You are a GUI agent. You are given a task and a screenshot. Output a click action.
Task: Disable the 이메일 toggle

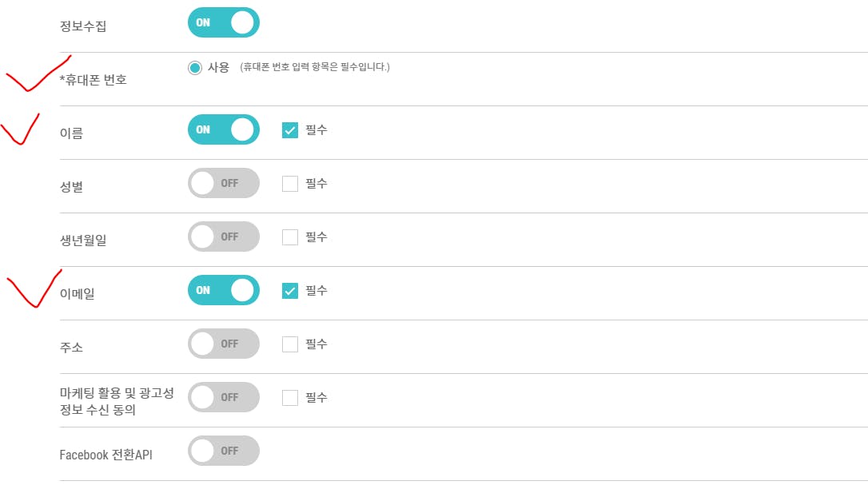[223, 290]
